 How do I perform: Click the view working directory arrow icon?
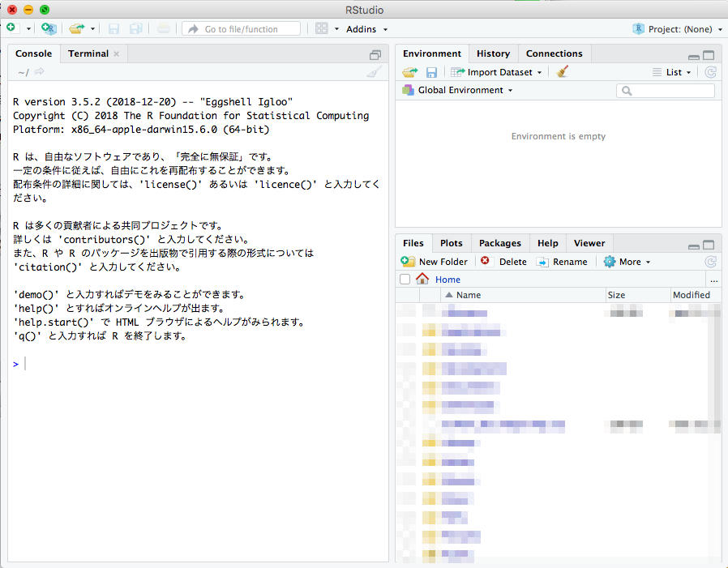coord(40,71)
